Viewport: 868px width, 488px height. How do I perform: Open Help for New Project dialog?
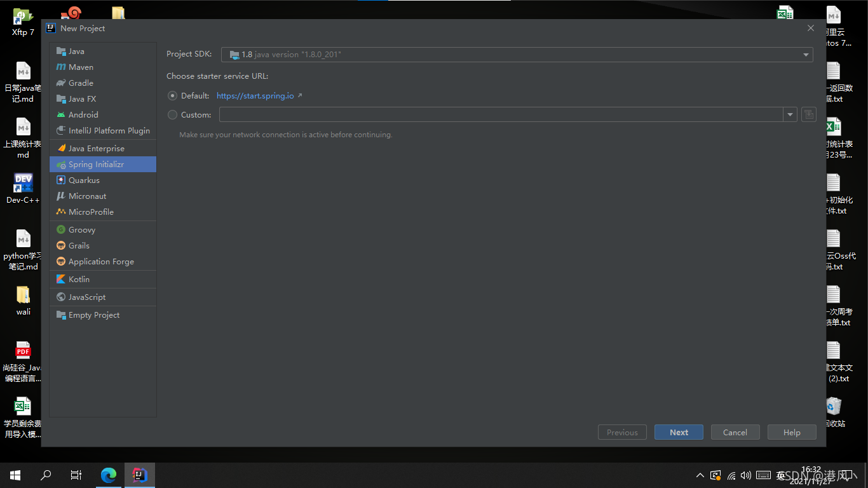click(x=792, y=432)
